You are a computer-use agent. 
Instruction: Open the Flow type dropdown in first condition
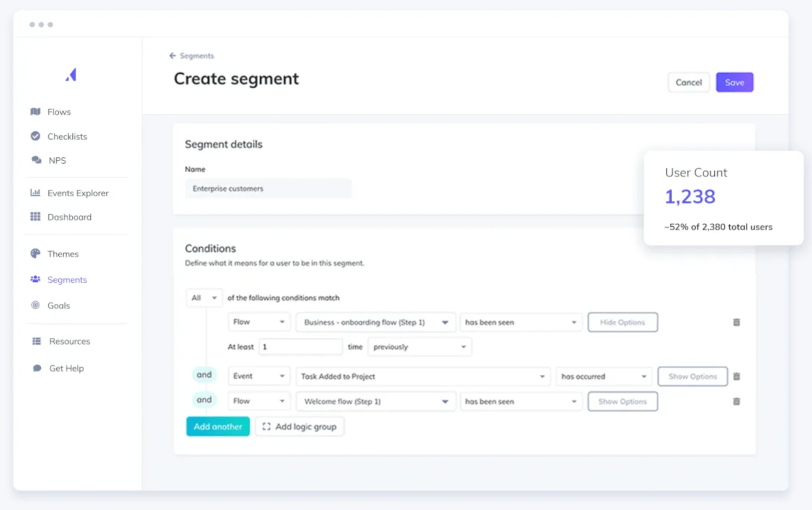tap(259, 322)
